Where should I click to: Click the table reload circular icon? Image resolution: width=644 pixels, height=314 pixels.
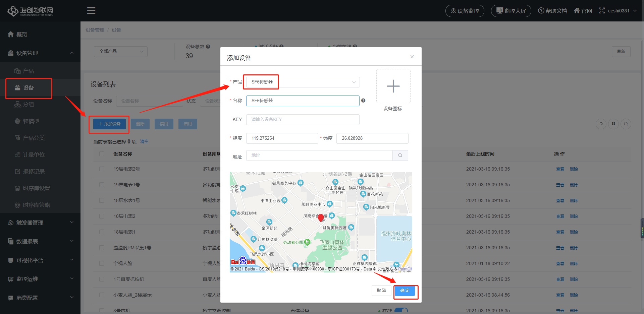coord(601,124)
